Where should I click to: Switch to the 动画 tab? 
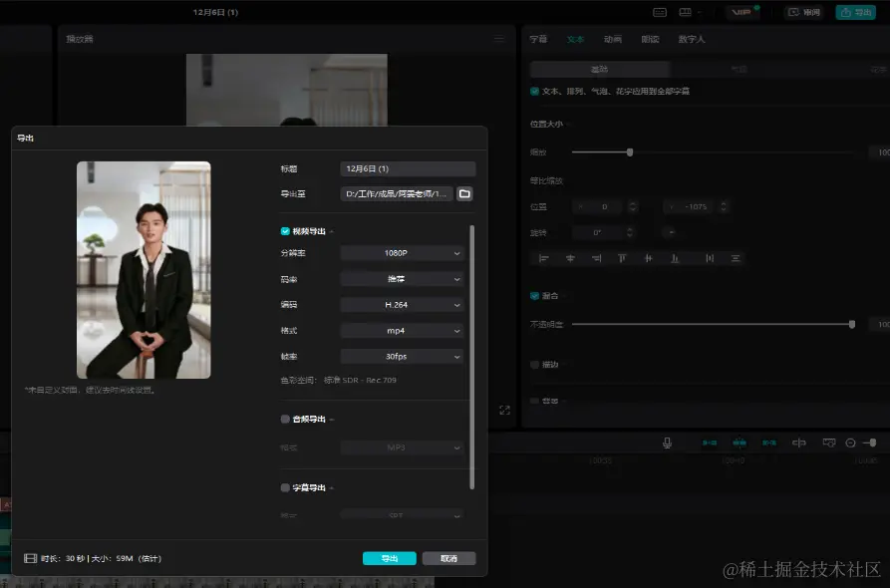tap(613, 39)
